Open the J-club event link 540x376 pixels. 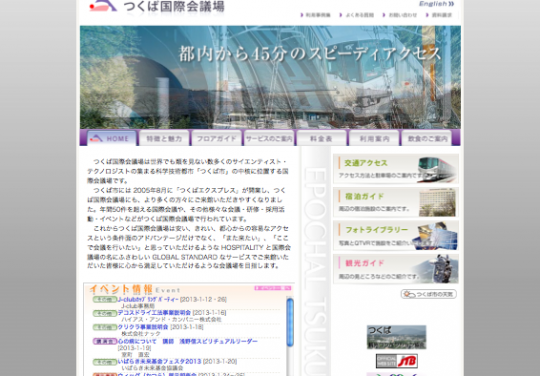click(x=148, y=299)
